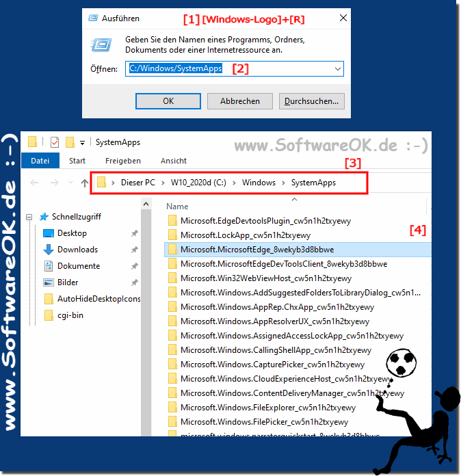Open the Öffnen combo box dropdown arrow

tap(337, 69)
